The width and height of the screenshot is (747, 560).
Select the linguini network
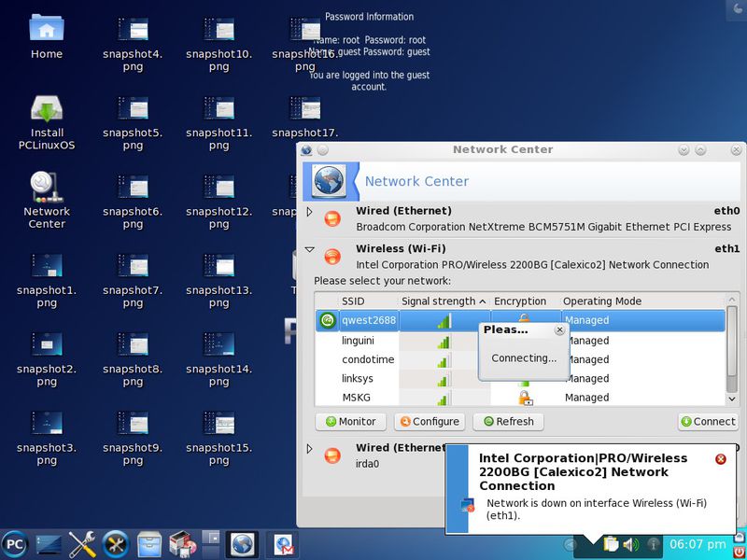click(358, 341)
